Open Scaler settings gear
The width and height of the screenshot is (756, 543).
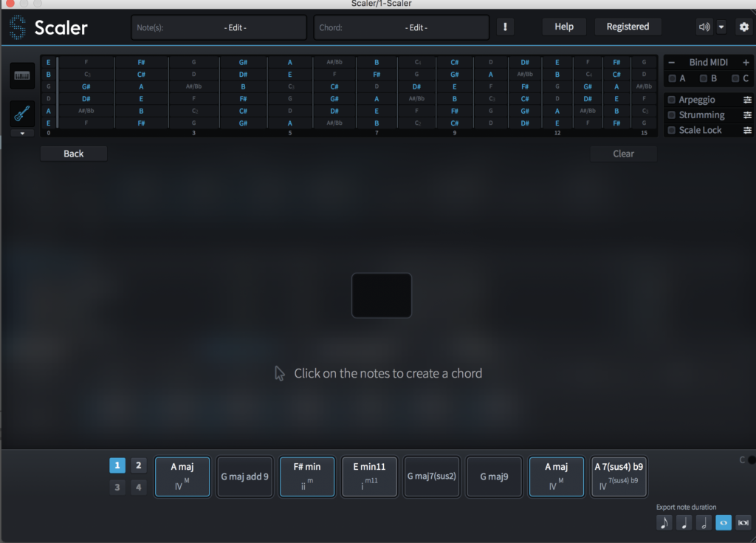pos(743,27)
